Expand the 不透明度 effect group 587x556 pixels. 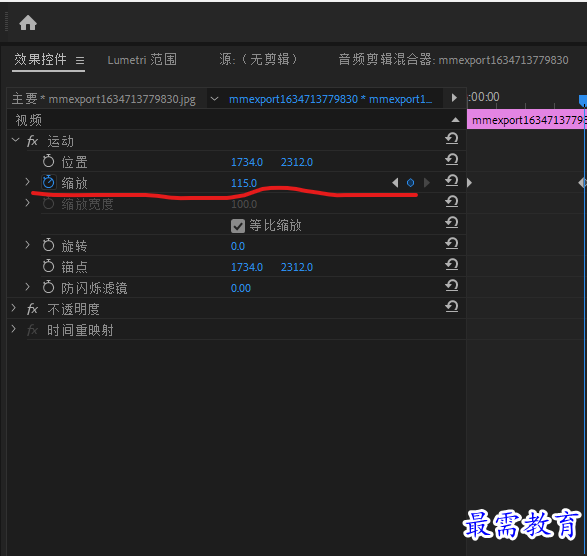pos(13,308)
